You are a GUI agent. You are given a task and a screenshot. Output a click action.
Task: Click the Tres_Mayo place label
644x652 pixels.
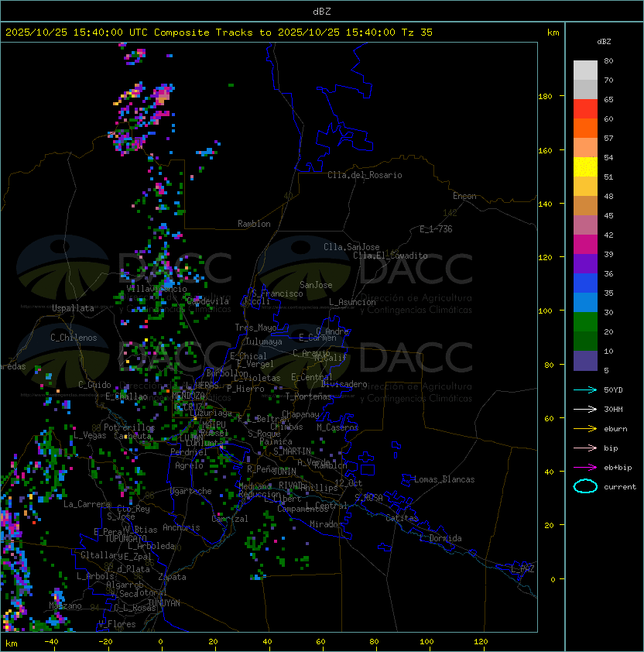click(255, 328)
